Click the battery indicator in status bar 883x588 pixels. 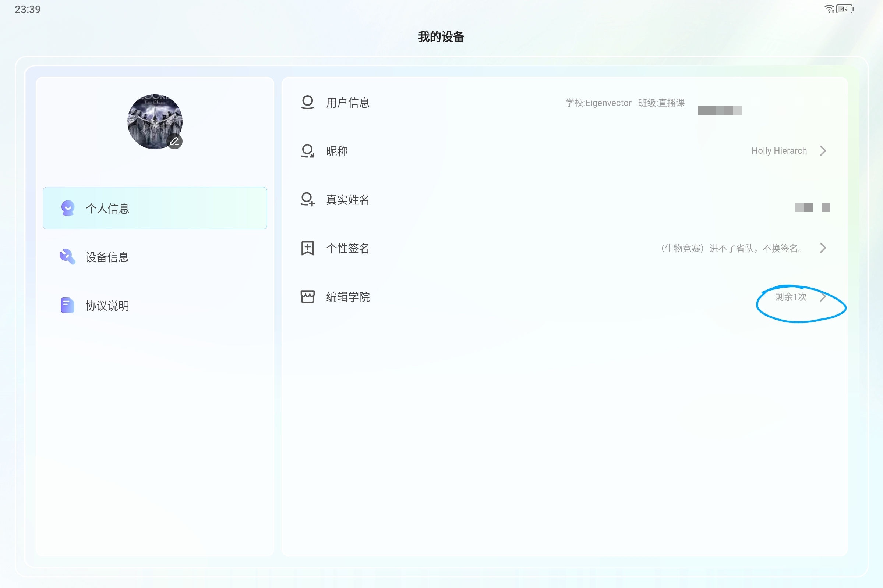pyautogui.click(x=844, y=9)
